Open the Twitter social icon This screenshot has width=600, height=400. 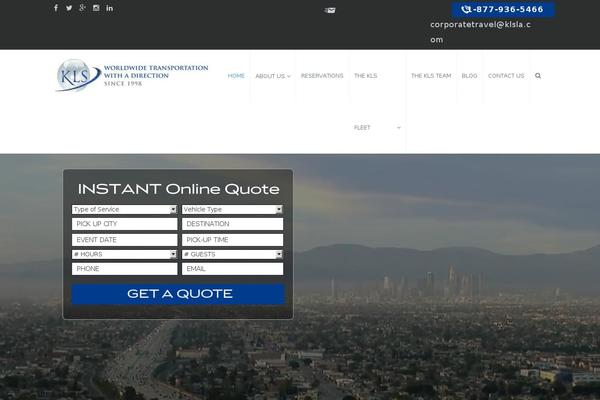click(x=69, y=8)
